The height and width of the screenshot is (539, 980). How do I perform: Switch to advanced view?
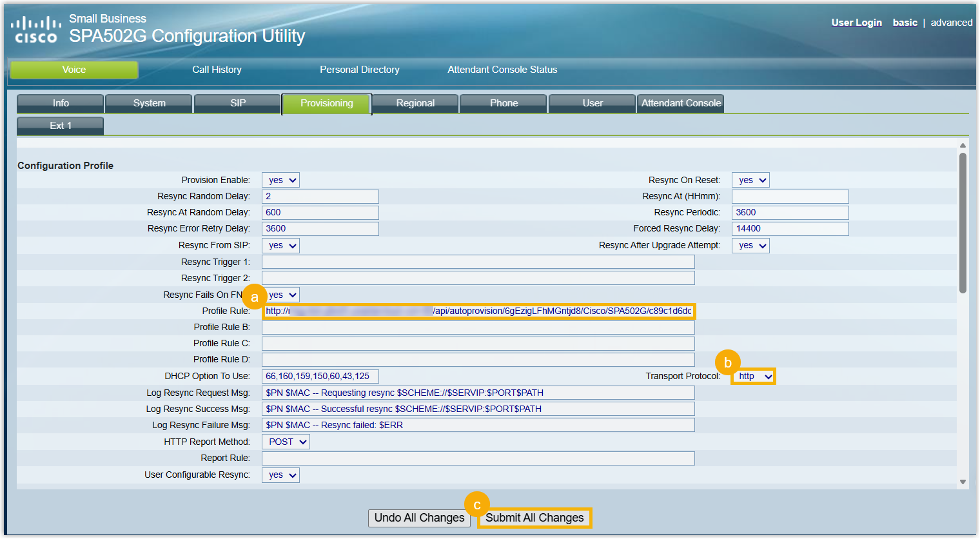[952, 23]
